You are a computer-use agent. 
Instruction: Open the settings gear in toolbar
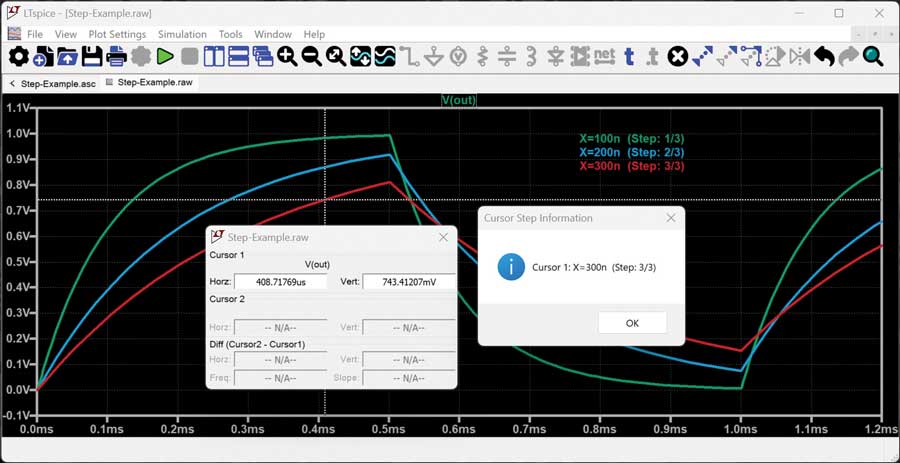[x=18, y=57]
